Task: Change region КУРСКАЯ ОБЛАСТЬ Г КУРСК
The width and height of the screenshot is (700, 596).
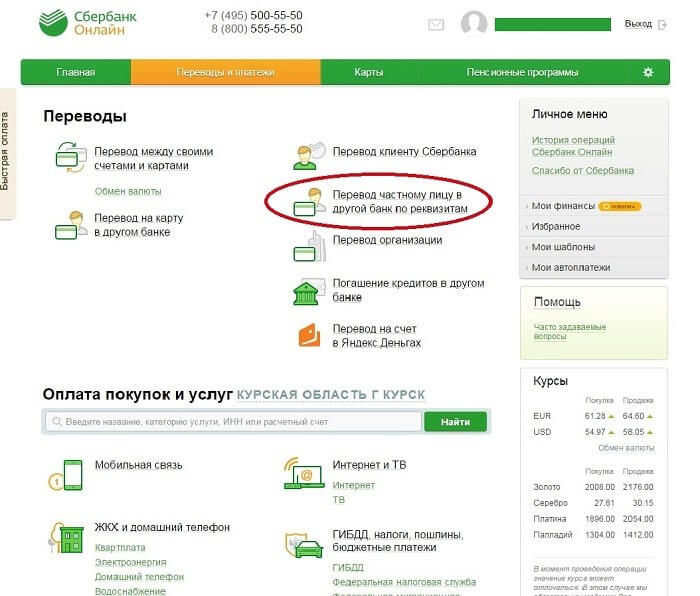Action: click(331, 395)
